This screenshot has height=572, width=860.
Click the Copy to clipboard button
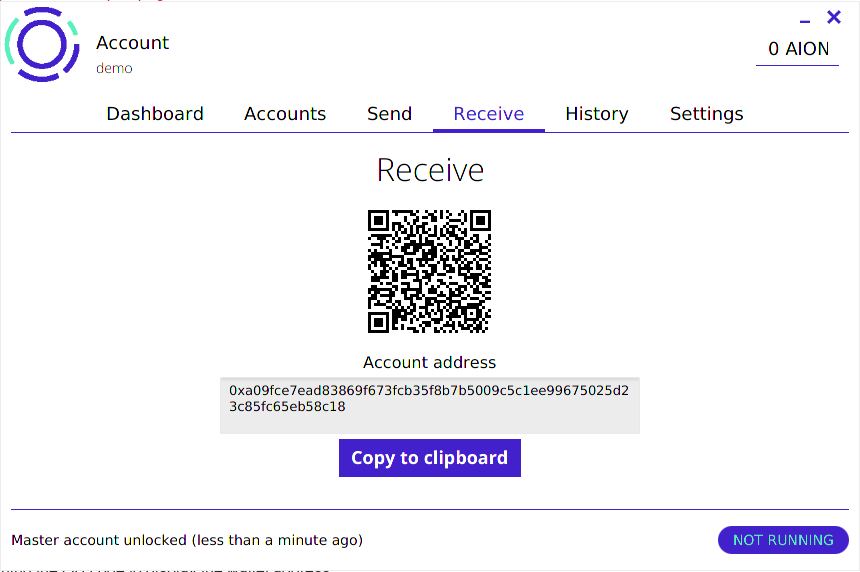coord(429,458)
